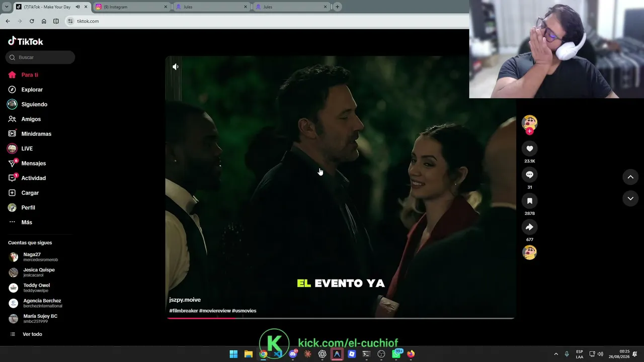Mute the TikTok tab audio
Image resolution: width=644 pixels, height=362 pixels.
coord(77,7)
